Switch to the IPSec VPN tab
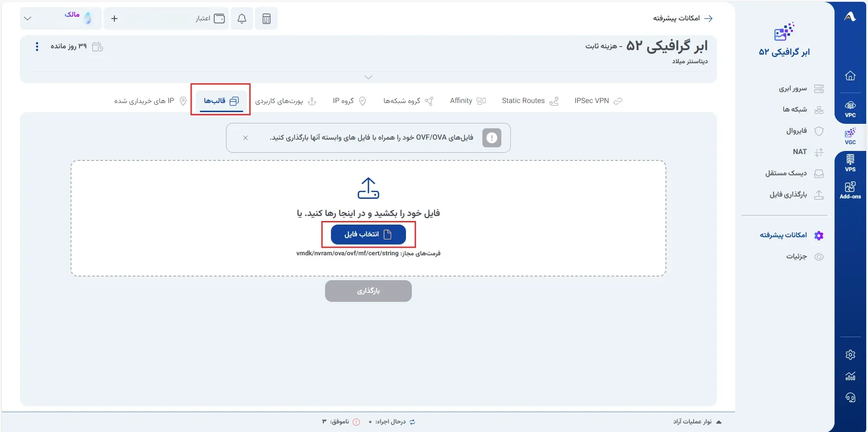The height and width of the screenshot is (432, 868). pos(598,101)
